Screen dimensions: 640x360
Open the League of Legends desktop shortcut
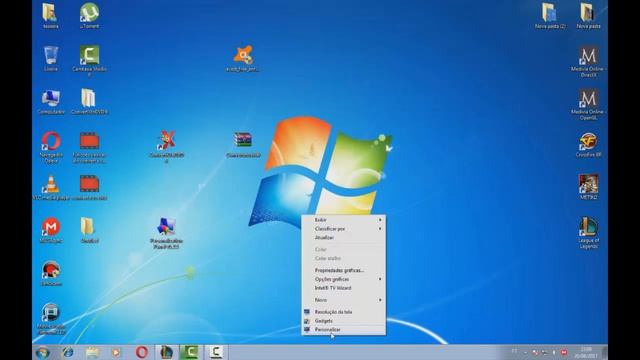point(588,232)
